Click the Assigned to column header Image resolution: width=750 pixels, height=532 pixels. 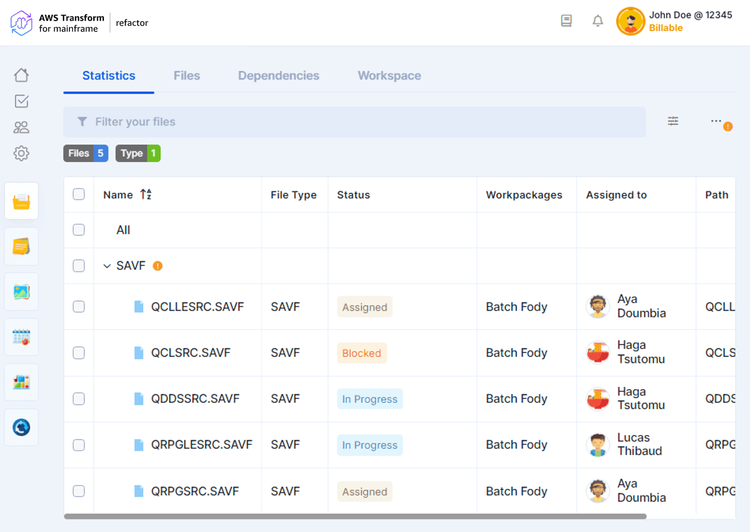[617, 195]
